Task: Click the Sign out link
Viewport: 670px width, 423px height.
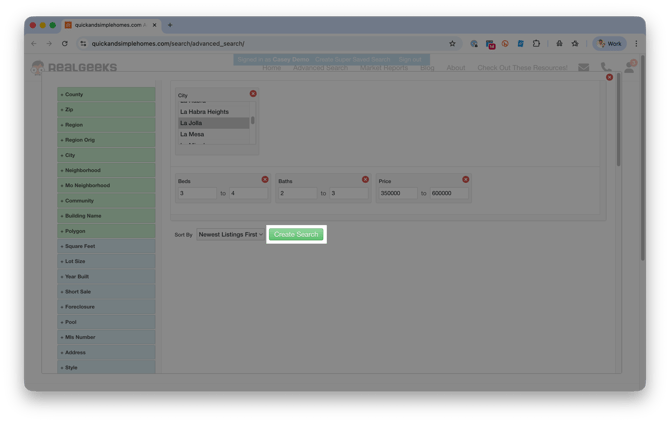Action: 410,59
